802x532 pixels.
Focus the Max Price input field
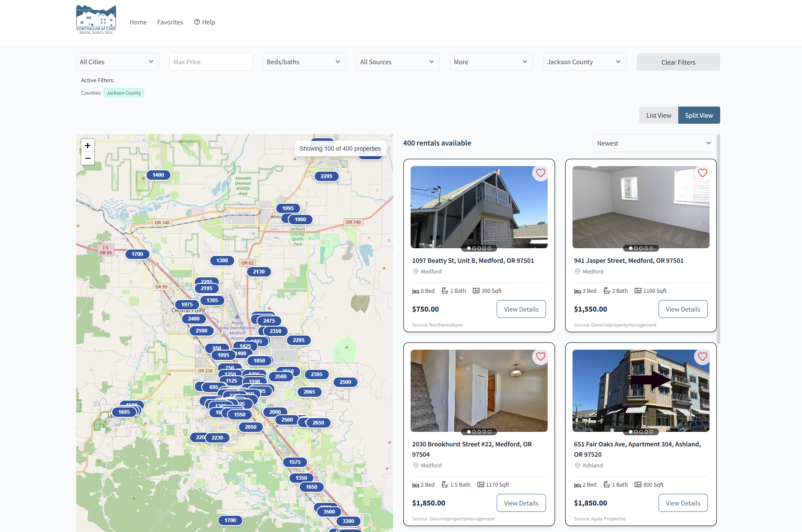tap(211, 62)
